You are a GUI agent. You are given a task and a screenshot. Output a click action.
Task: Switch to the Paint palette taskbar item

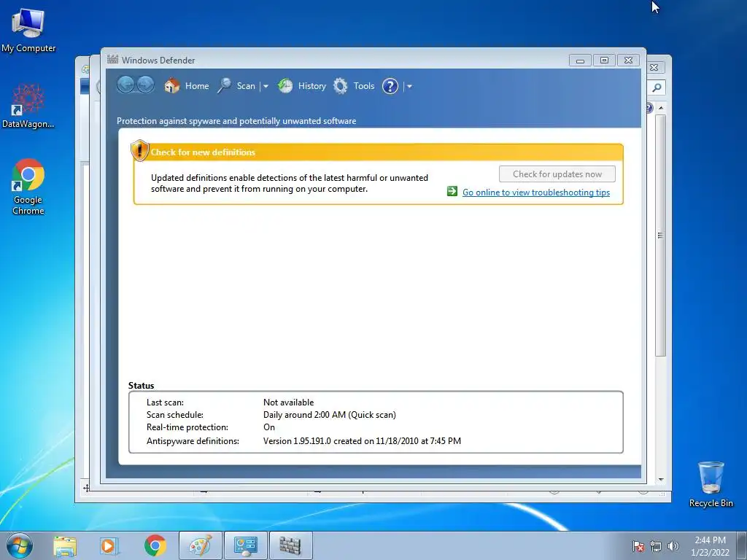200,545
